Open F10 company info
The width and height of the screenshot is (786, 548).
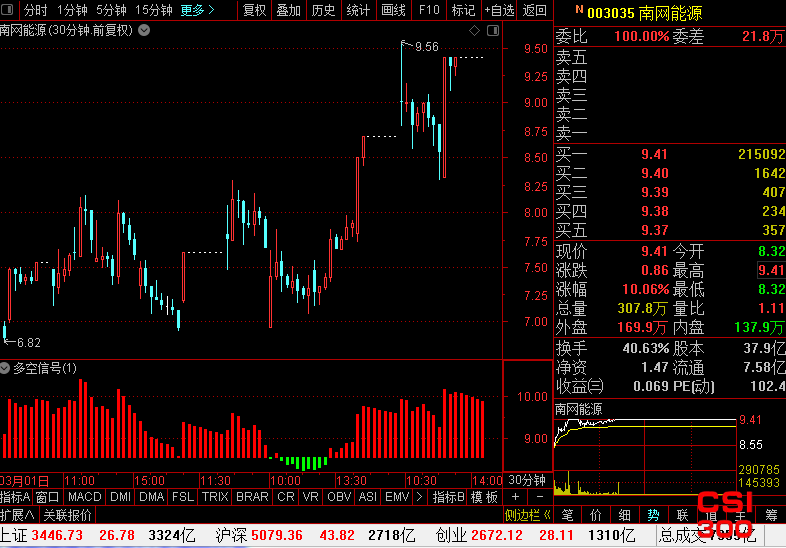tap(429, 10)
